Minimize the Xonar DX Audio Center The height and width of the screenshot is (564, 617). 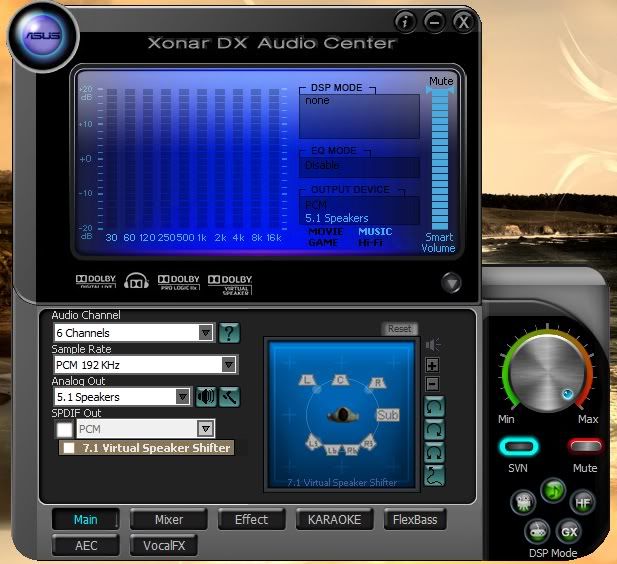[434, 22]
